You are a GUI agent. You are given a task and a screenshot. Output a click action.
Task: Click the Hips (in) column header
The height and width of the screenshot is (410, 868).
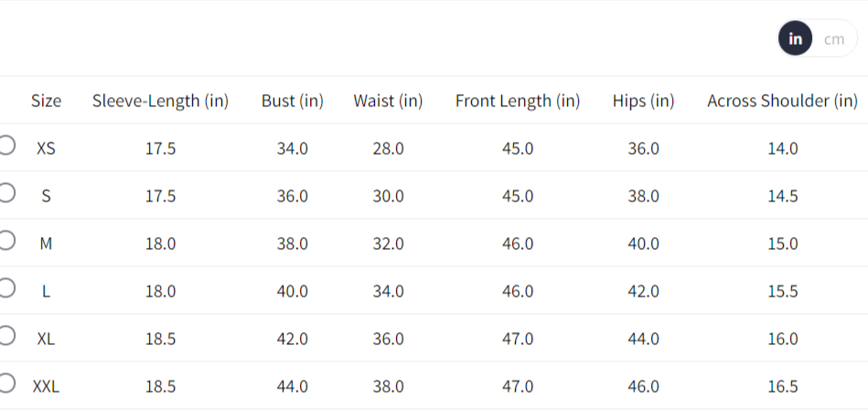(x=643, y=101)
